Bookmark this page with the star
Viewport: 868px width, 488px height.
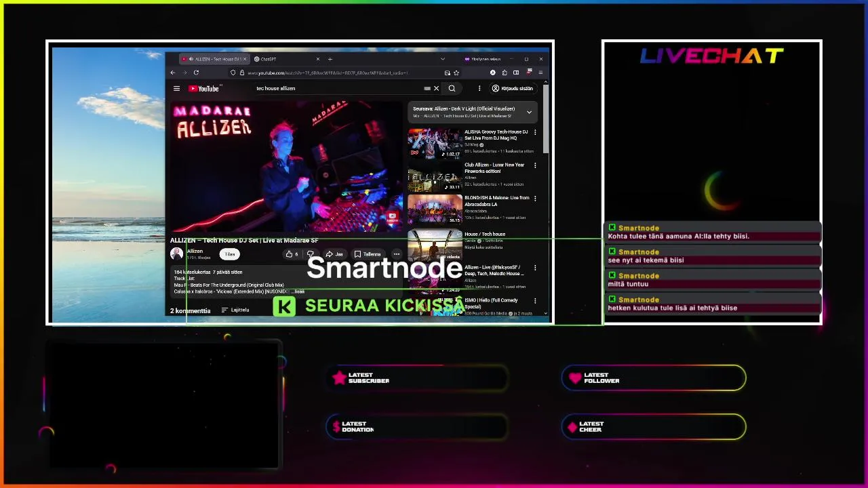(456, 73)
